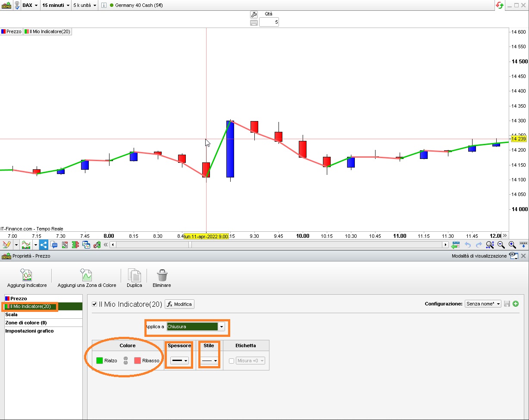Open the Applica a Chiusura dropdown
Screen dimensions: 529x420
(196, 327)
